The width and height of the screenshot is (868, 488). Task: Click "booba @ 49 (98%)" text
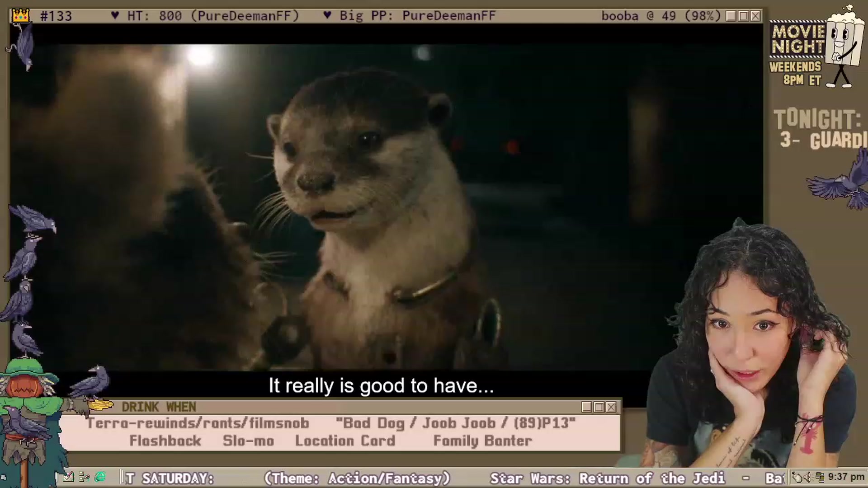(661, 16)
